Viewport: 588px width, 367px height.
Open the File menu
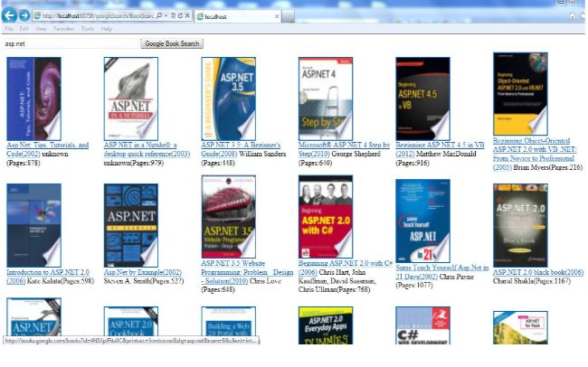(x=9, y=29)
